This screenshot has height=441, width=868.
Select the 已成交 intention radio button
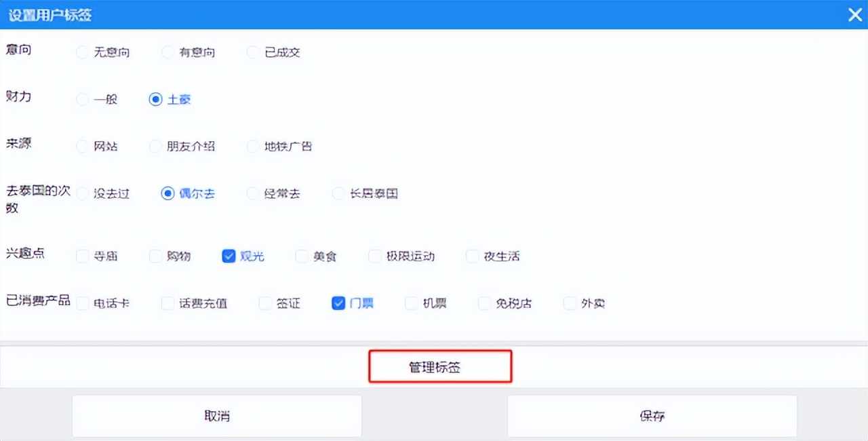point(252,52)
